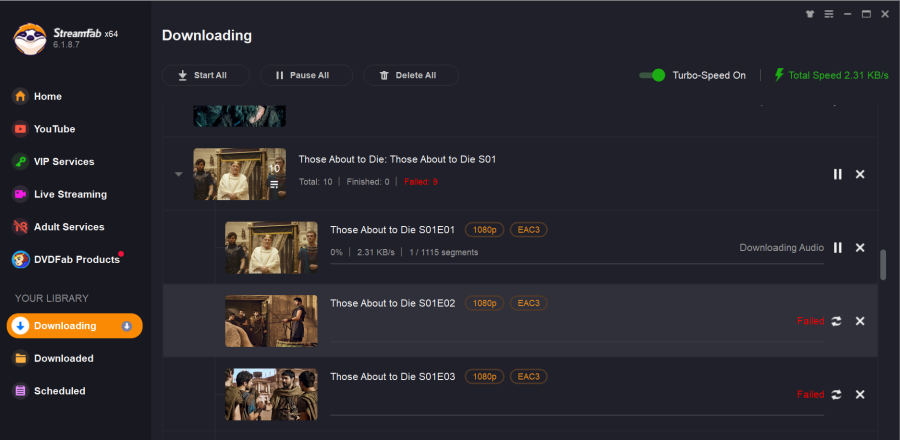Remove the failed S01E03 item
This screenshot has height=440, width=900.
860,395
